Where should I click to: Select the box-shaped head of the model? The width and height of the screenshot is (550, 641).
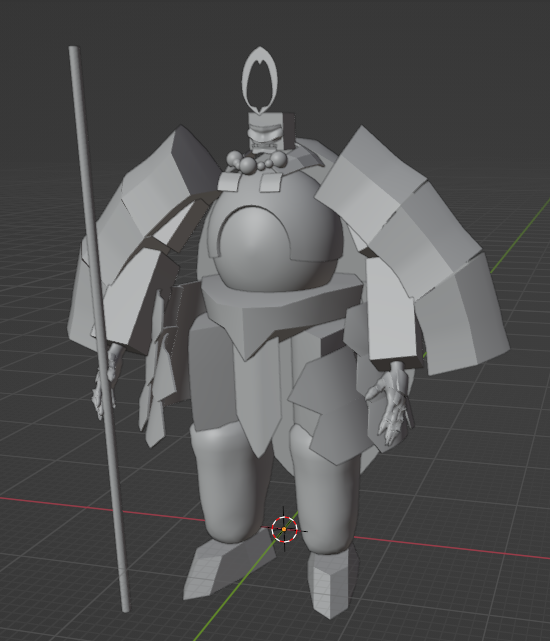pos(272,132)
